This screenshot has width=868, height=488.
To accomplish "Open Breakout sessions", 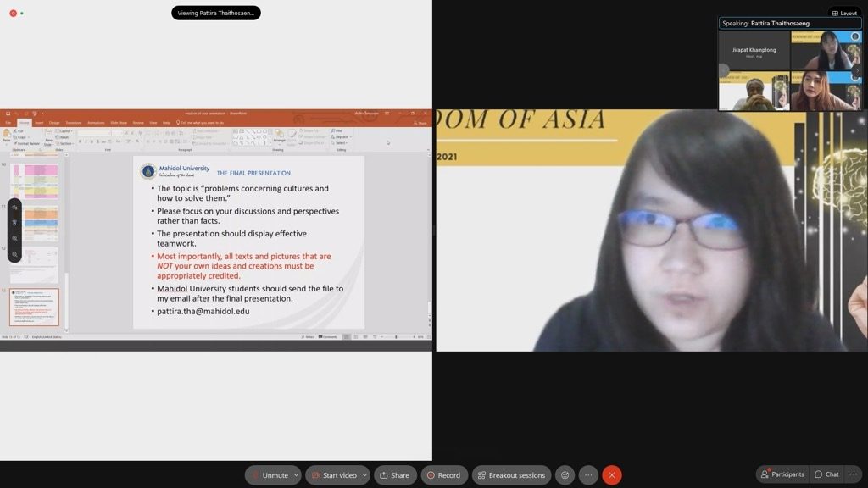I will click(x=511, y=475).
